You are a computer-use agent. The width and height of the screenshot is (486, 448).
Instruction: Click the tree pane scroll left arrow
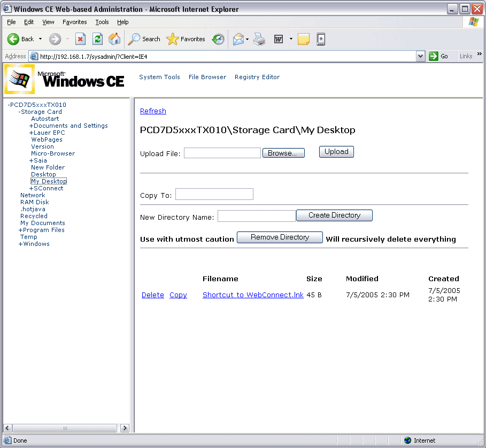click(7, 428)
